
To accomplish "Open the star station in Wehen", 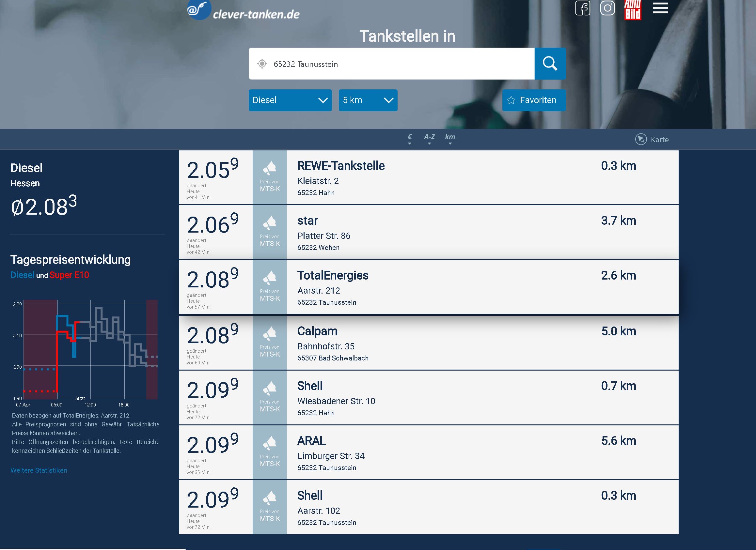I will (x=308, y=221).
